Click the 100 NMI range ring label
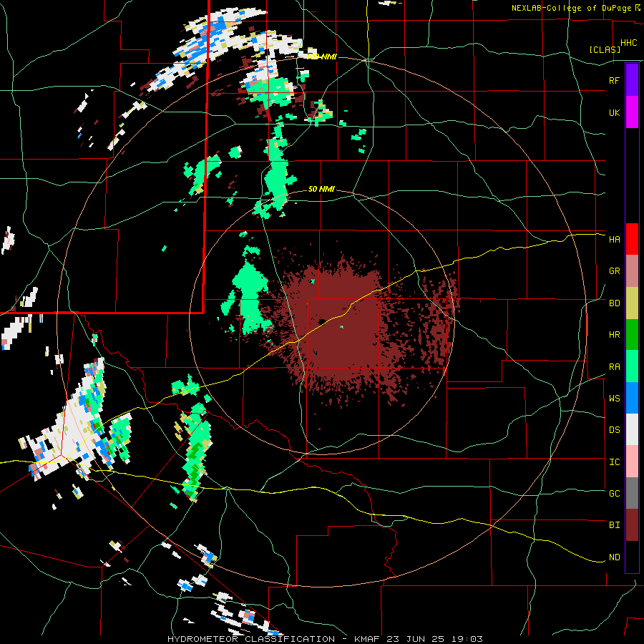Screen dimensions: 644x644 pyautogui.click(x=322, y=57)
